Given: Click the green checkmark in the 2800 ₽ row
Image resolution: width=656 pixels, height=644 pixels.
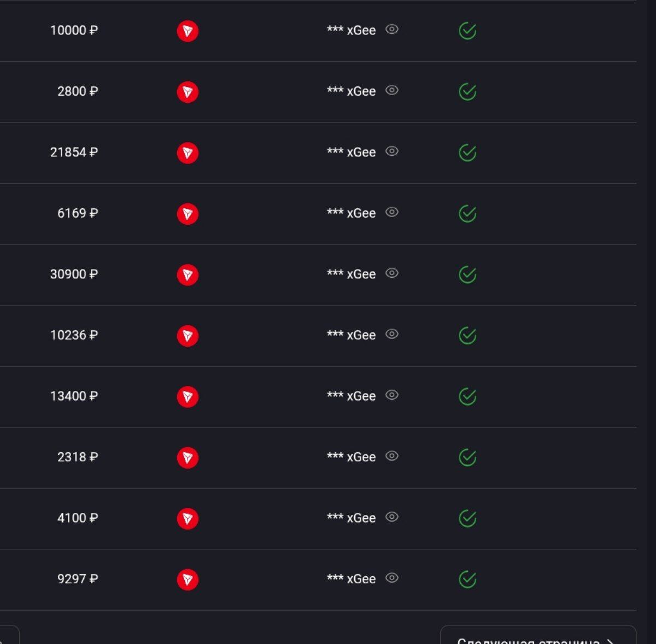Looking at the screenshot, I should (467, 92).
